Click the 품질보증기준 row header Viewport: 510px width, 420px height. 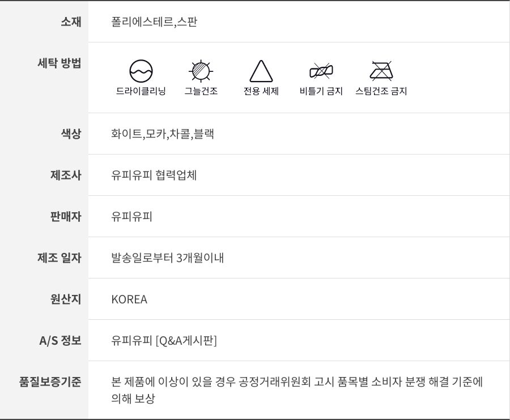[50, 382]
